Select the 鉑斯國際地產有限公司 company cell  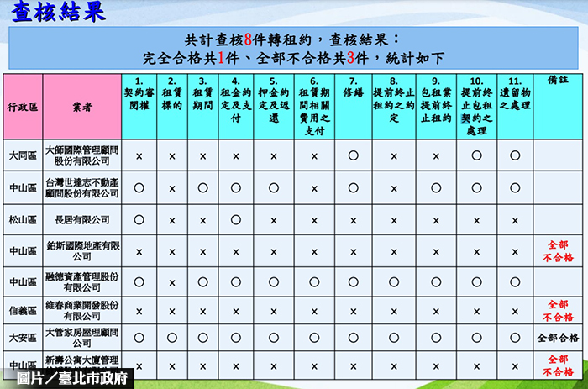click(82, 250)
